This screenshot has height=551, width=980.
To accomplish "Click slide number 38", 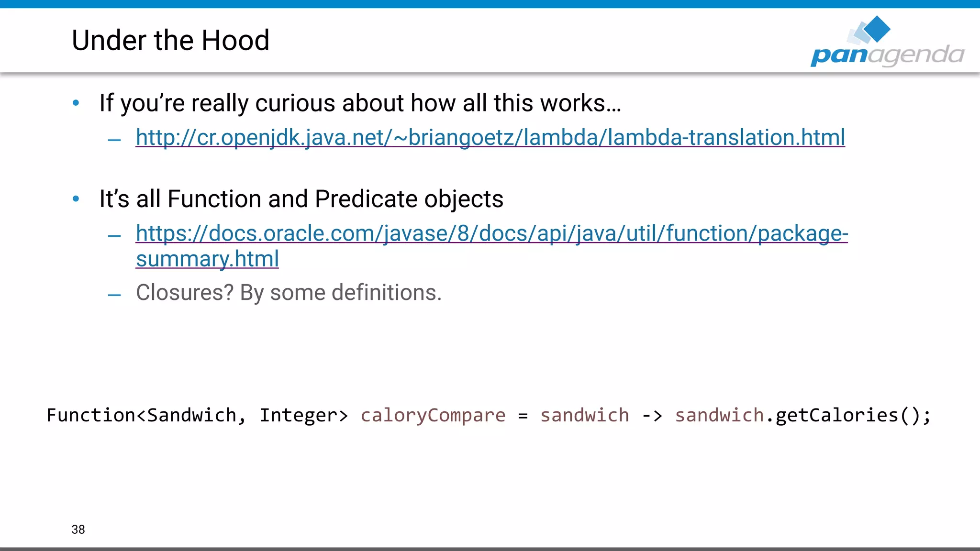I will click(x=78, y=529).
